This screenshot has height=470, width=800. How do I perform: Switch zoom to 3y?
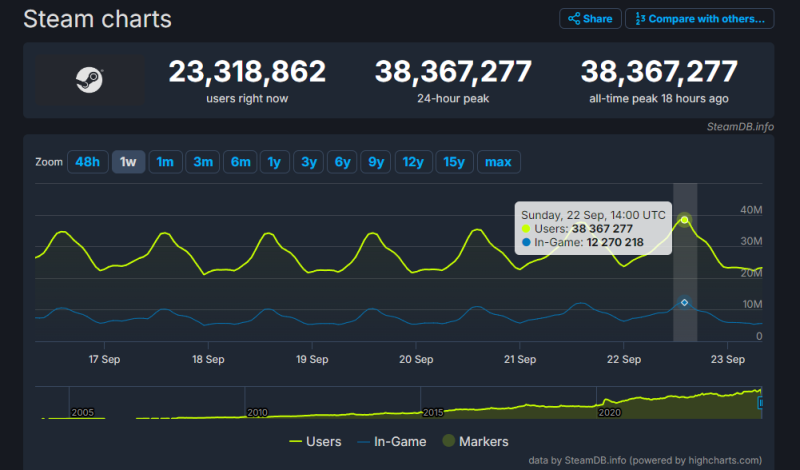pyautogui.click(x=309, y=162)
